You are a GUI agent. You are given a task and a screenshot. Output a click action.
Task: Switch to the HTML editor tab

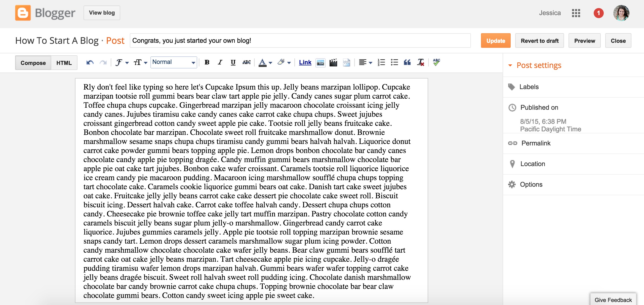pyautogui.click(x=64, y=63)
